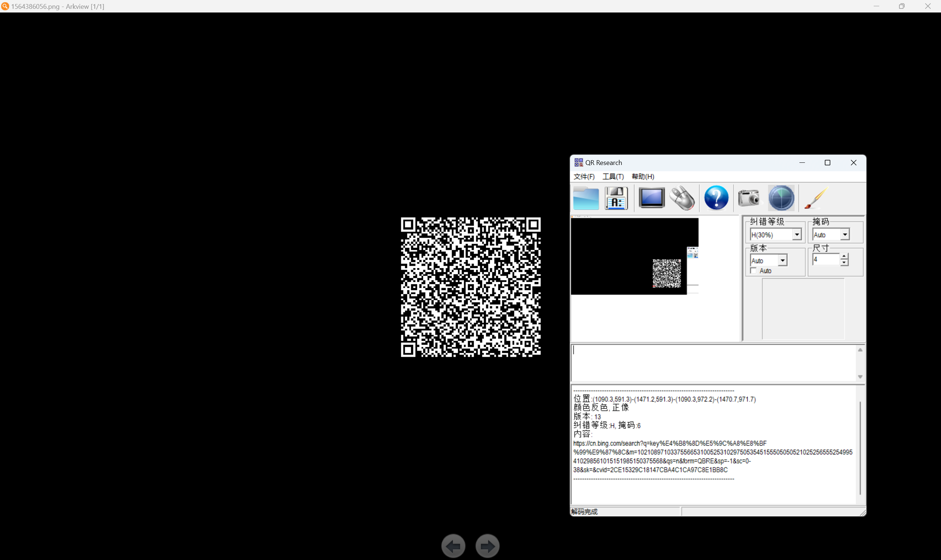Expand the 掩码 Auto dropdown
This screenshot has width=941, height=560.
tap(845, 235)
